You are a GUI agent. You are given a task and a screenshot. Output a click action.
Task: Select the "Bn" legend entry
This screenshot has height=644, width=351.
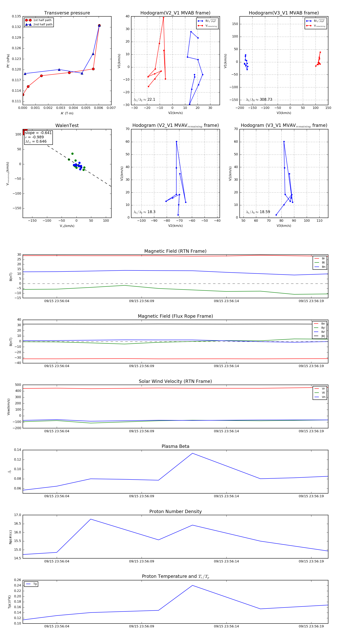(320, 267)
